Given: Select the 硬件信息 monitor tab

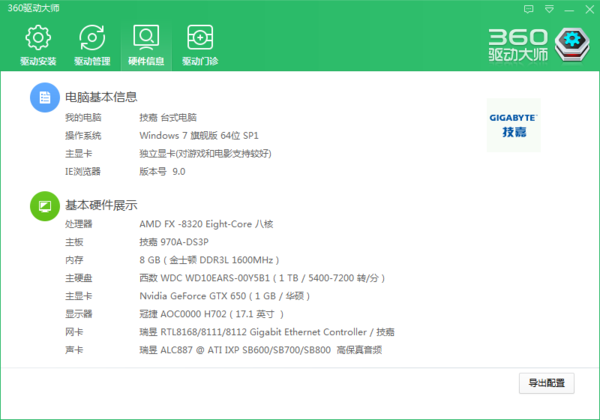Looking at the screenshot, I should click(145, 46).
